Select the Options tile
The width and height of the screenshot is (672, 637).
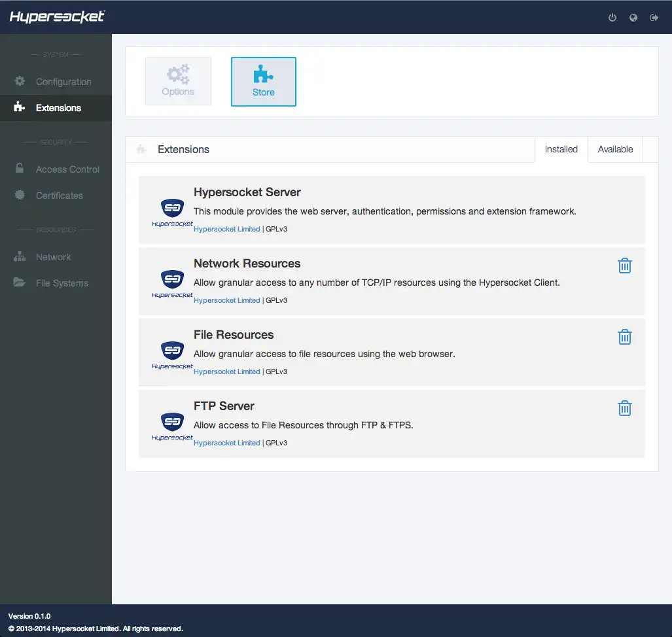tap(178, 81)
